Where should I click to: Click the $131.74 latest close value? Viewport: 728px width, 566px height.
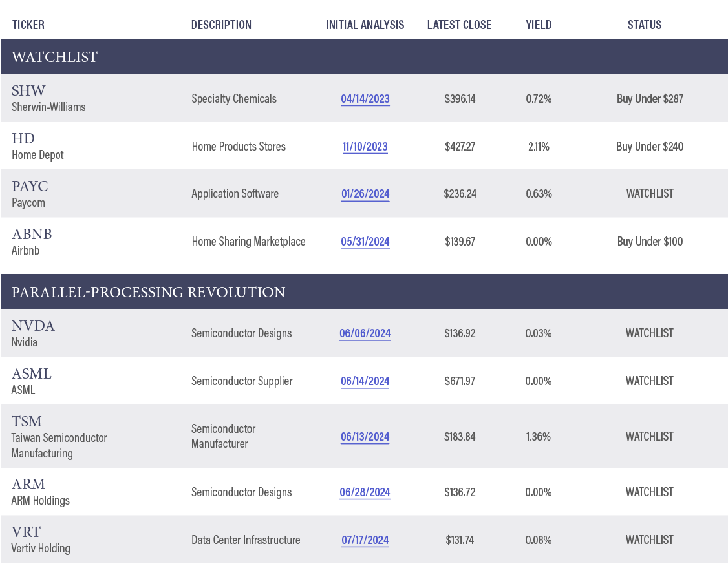[460, 540]
